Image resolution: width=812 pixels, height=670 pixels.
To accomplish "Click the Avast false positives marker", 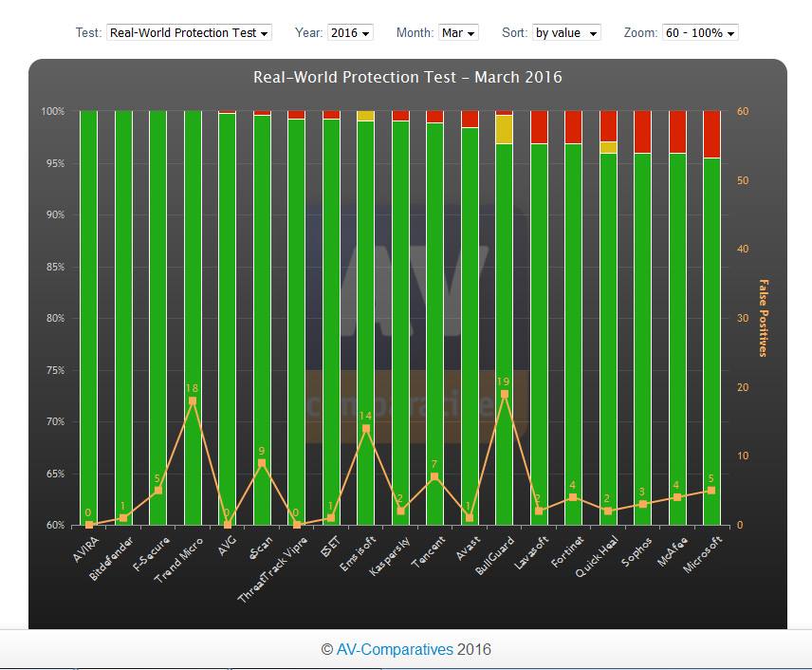I will (x=470, y=518).
